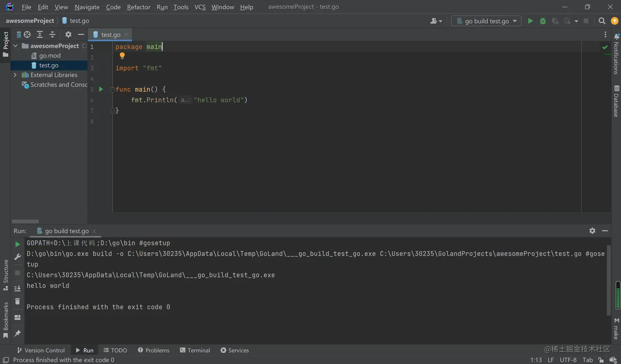The height and width of the screenshot is (364, 621).
Task: Open the Navigate menu
Action: (x=87, y=7)
